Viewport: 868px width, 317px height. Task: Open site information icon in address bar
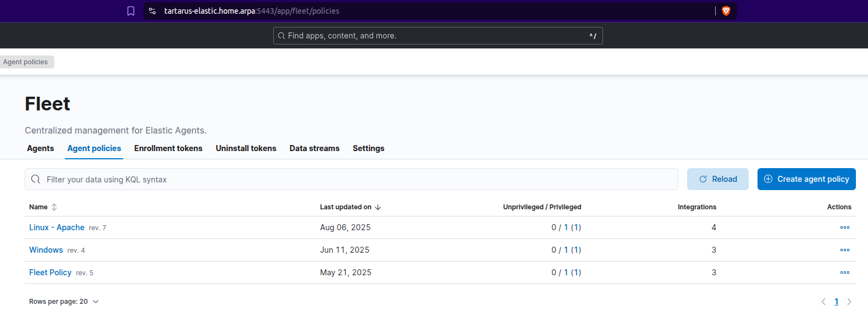click(152, 11)
